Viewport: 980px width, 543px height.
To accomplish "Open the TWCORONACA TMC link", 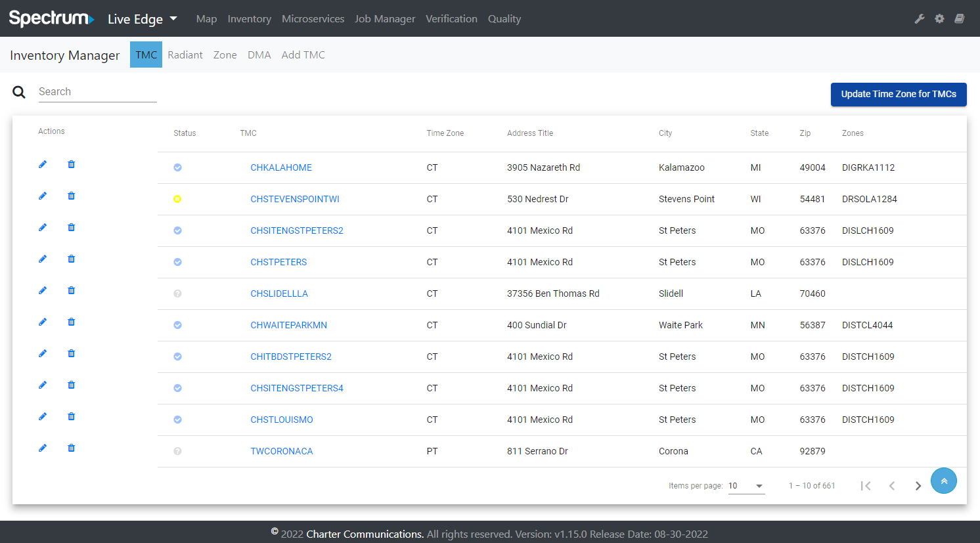I will pos(282,451).
